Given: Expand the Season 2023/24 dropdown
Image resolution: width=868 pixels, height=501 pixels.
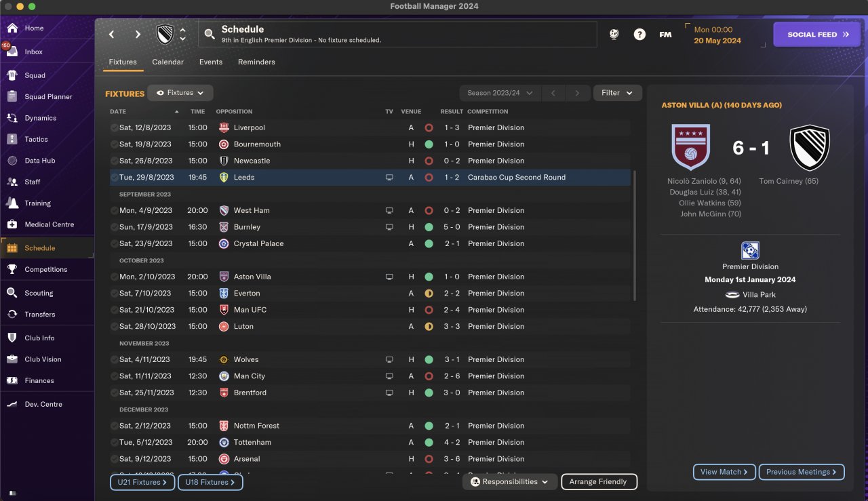Looking at the screenshot, I should (x=499, y=93).
